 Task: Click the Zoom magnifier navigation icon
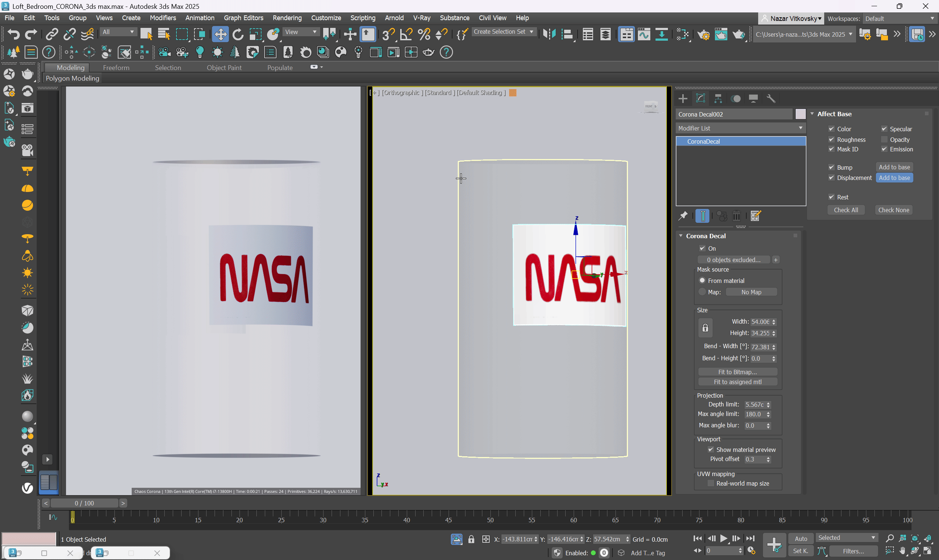(x=890, y=538)
